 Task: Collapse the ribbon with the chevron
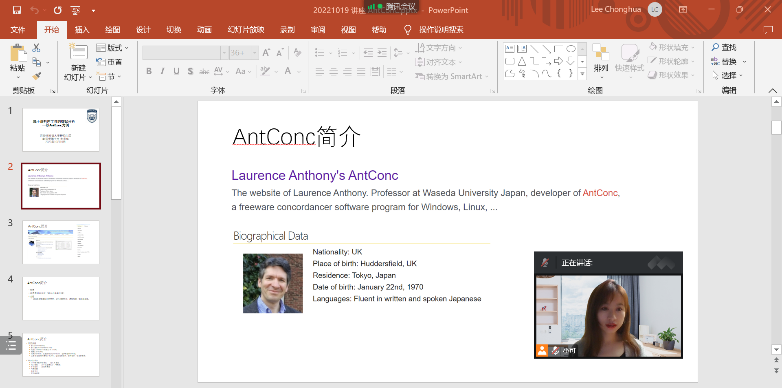point(773,90)
